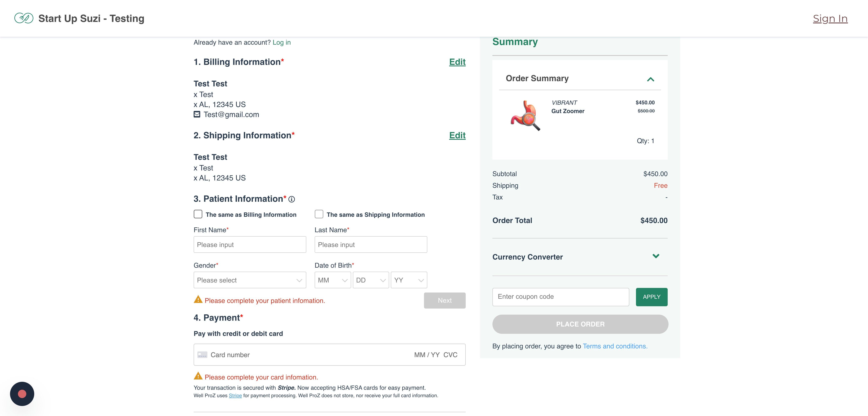This screenshot has height=416, width=868.
Task: Open the MM month dropdown
Action: tap(333, 280)
